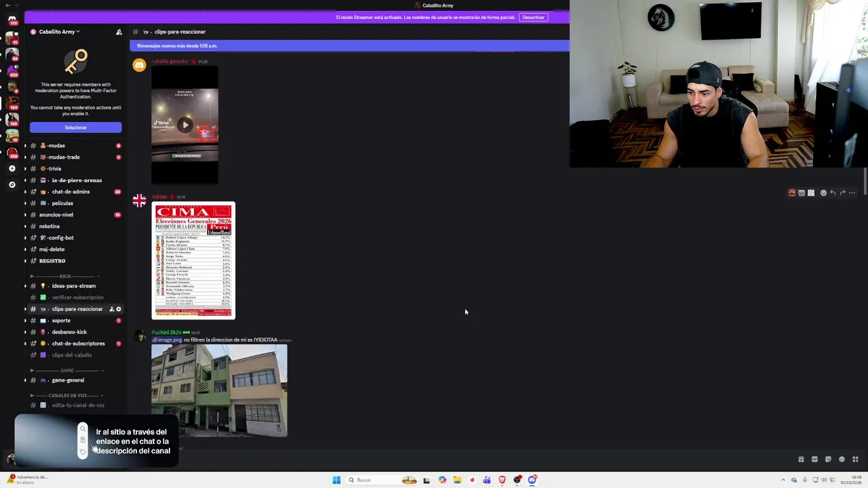Open peliculas channel
This screenshot has height=488, width=868.
pos(75,203)
